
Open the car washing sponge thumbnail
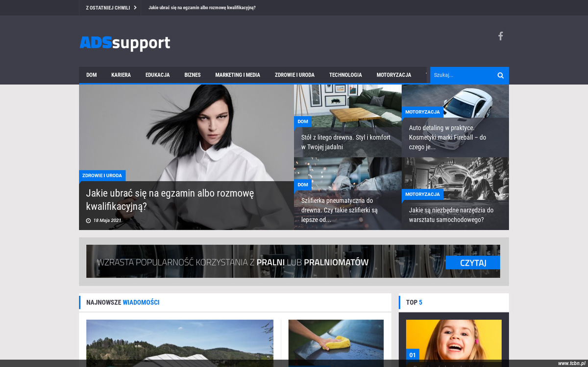(x=336, y=343)
